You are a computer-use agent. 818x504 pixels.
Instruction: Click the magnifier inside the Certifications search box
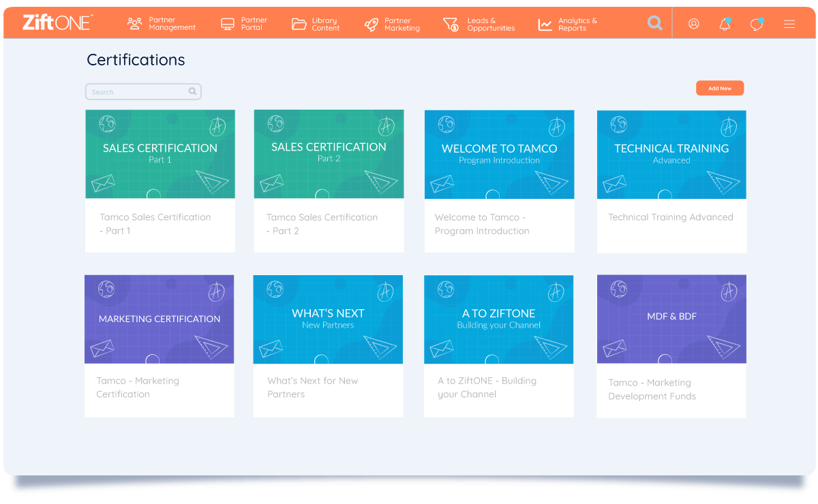tap(193, 91)
